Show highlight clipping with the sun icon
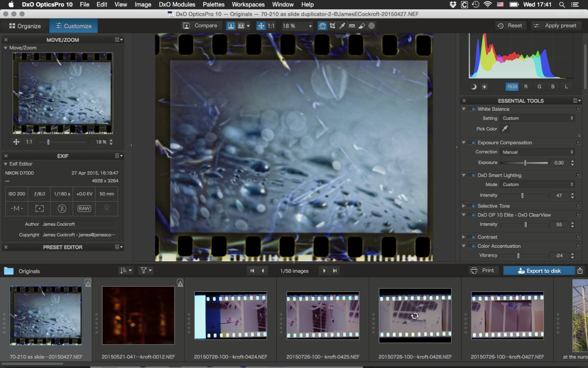588x368 pixels. coord(485,86)
